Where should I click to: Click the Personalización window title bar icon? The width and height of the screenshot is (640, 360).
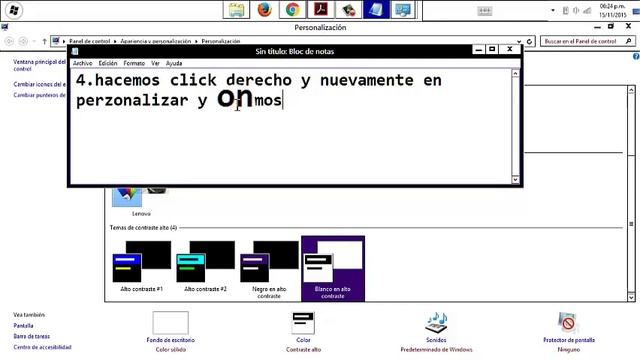(5, 27)
